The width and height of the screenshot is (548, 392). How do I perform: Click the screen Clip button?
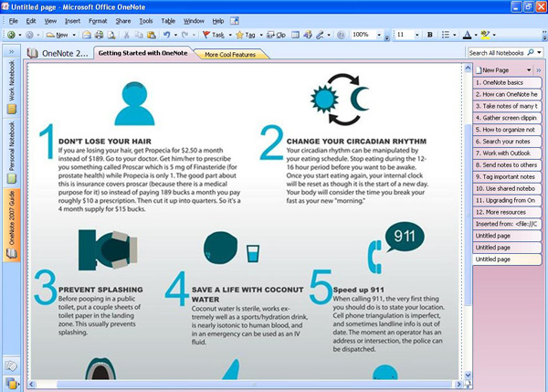276,35
